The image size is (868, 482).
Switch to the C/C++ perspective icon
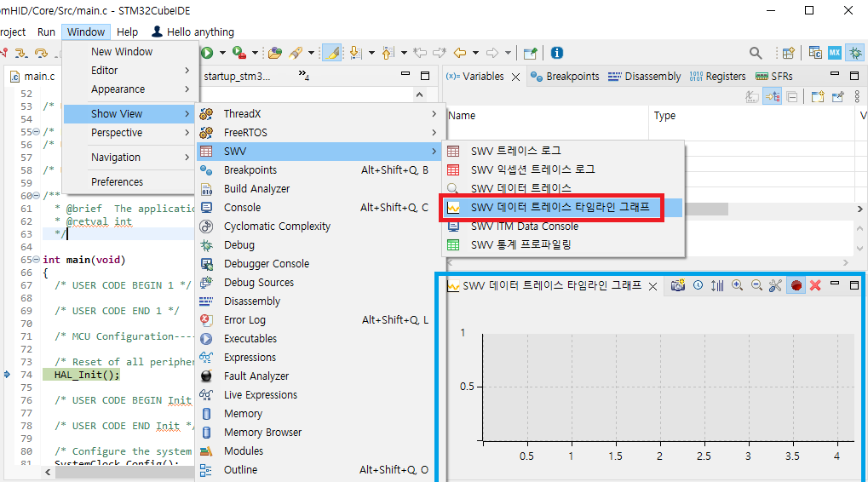coord(815,53)
